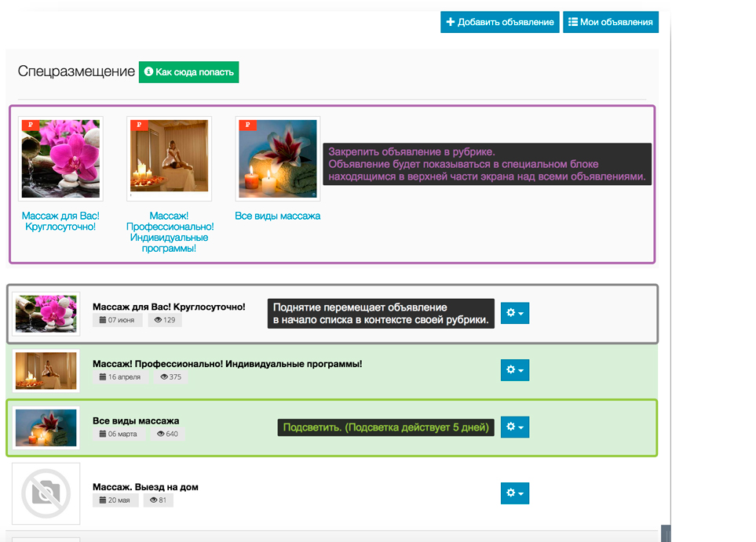Click the red ruble badge on lily thumbnail
Image resolution: width=756 pixels, height=542 pixels.
pyautogui.click(x=248, y=125)
